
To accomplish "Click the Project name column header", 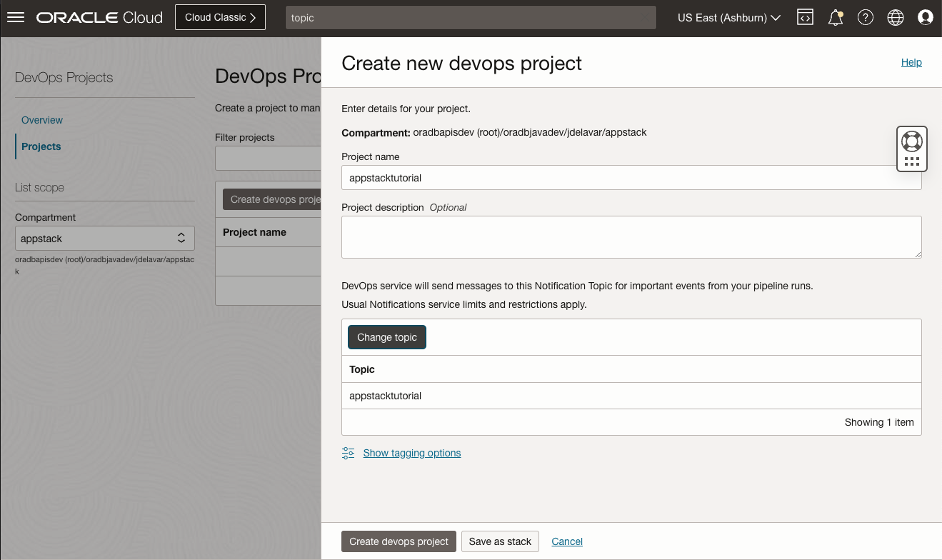I will [254, 232].
